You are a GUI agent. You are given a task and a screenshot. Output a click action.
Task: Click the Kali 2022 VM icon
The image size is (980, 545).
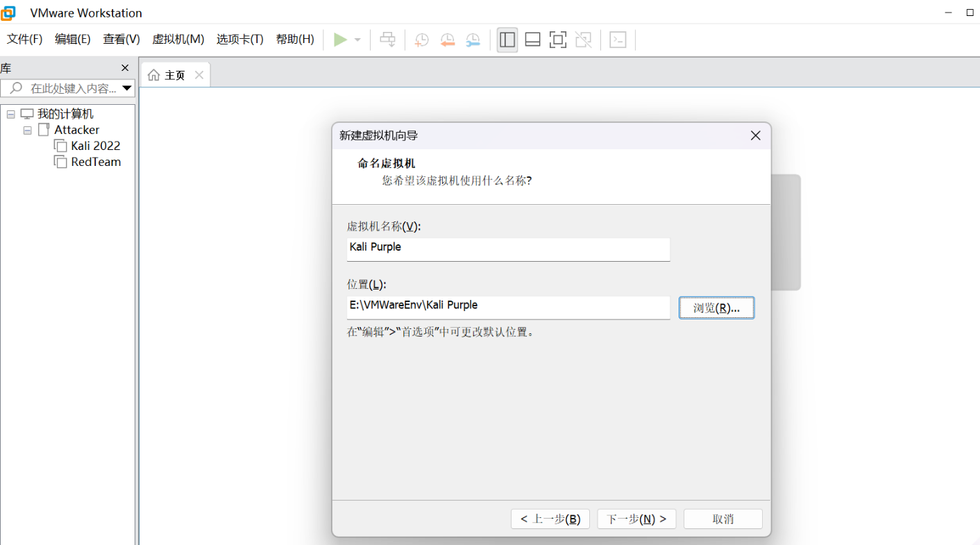coord(60,146)
